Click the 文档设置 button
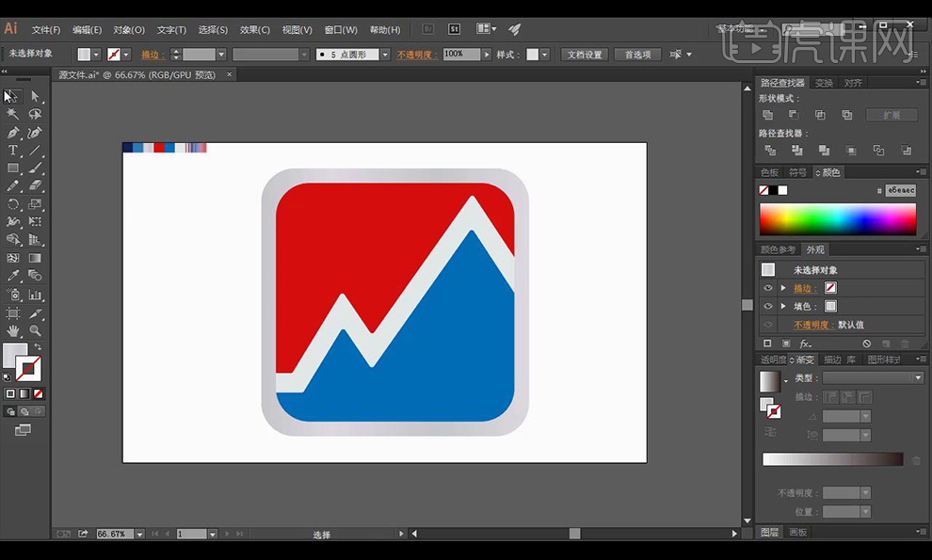 pyautogui.click(x=584, y=55)
